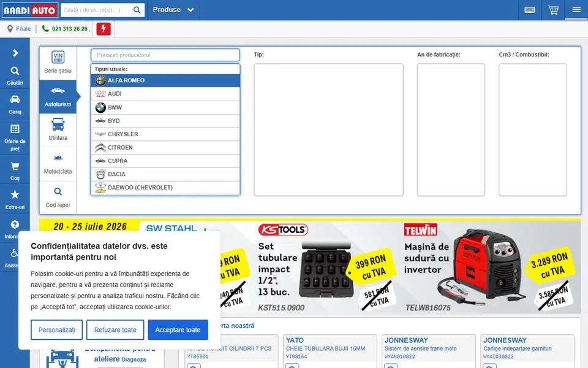Open the Produse dropdown menu
This screenshot has height=368, width=588.
click(173, 10)
